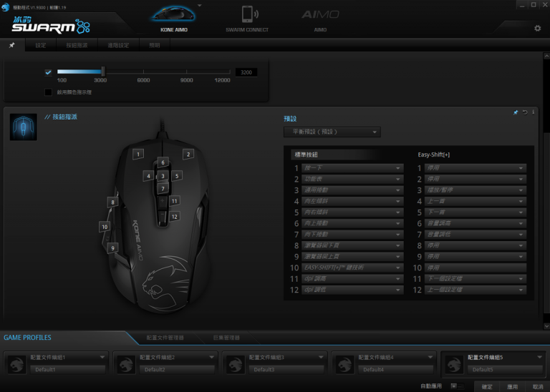This screenshot has width=550, height=392.
Task: Click the 取消 button
Action: pos(538,387)
